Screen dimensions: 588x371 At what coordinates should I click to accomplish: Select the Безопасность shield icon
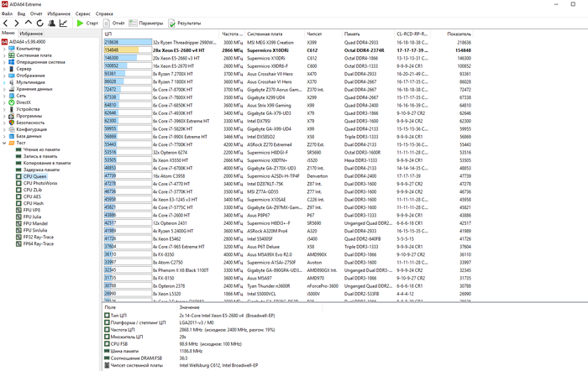[x=11, y=123]
